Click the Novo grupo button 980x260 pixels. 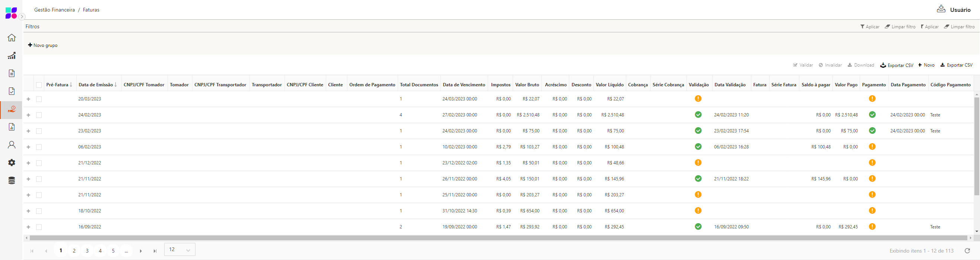[42, 45]
